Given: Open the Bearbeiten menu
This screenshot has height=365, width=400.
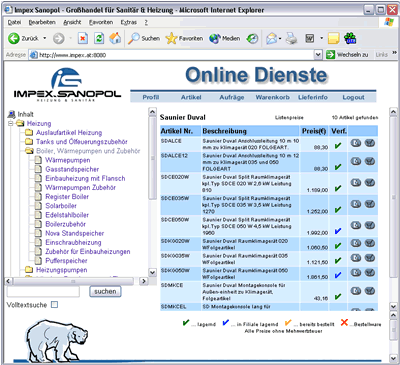Looking at the screenshot, I should click(x=42, y=22).
